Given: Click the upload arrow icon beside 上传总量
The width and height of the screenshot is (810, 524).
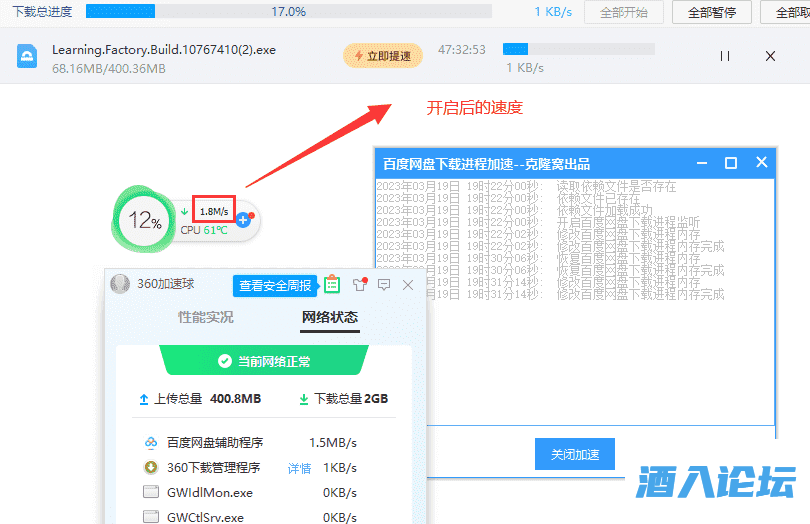Looking at the screenshot, I should click(144, 399).
